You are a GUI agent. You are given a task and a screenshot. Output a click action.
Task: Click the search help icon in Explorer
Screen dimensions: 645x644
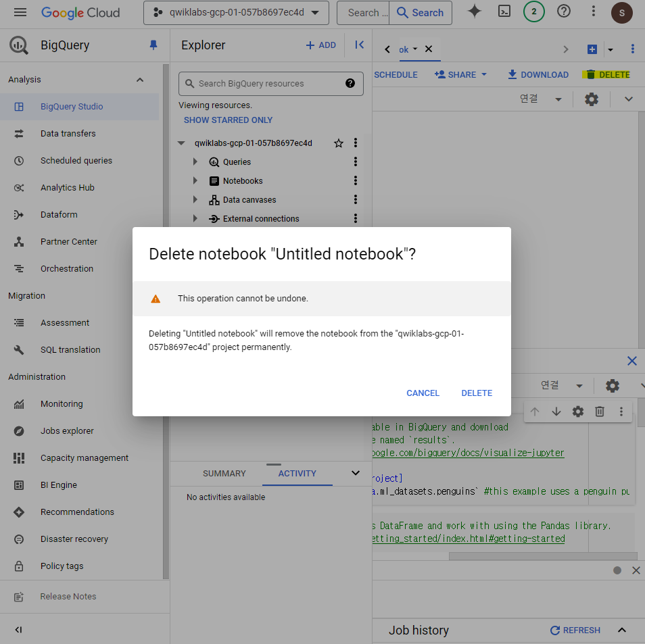tap(350, 84)
